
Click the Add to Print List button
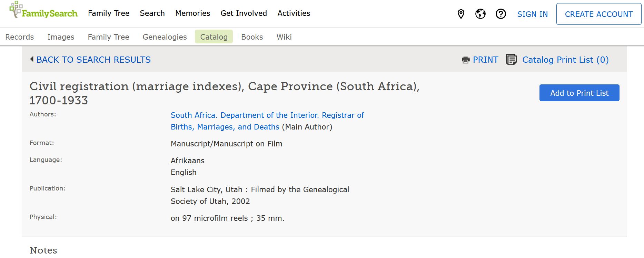tap(579, 93)
